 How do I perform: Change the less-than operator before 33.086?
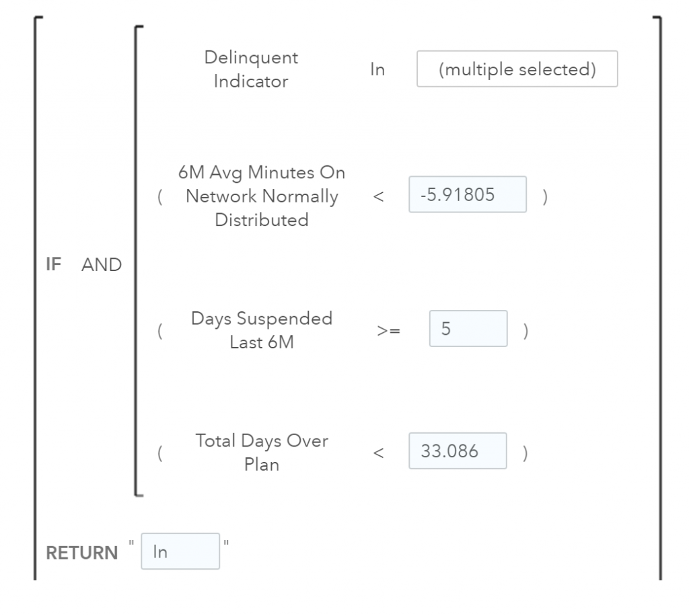click(x=377, y=452)
